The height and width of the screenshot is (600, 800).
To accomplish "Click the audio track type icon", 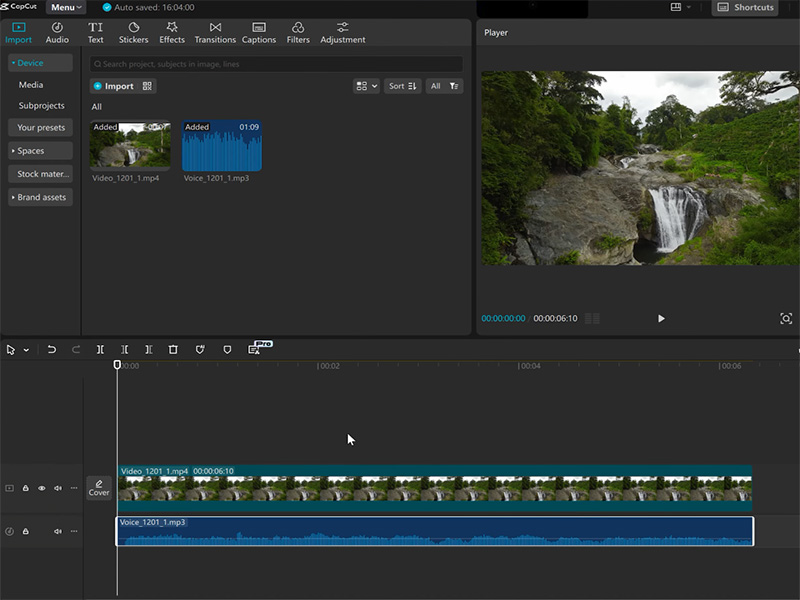I will [x=9, y=531].
